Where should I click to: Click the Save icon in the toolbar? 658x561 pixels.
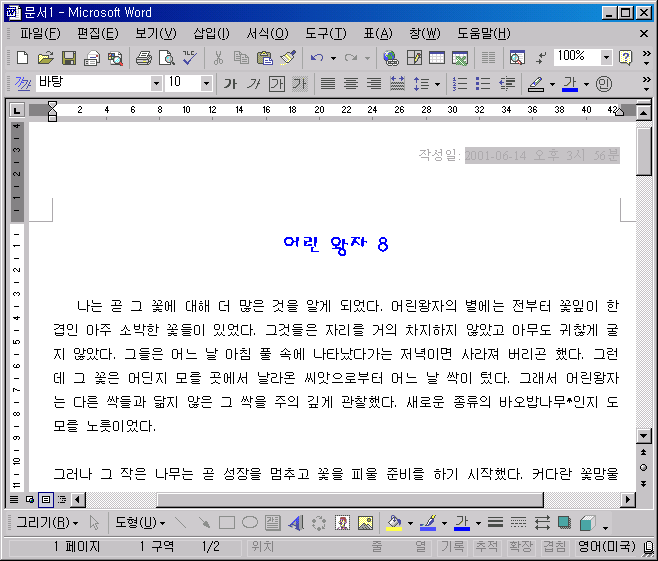click(69, 58)
